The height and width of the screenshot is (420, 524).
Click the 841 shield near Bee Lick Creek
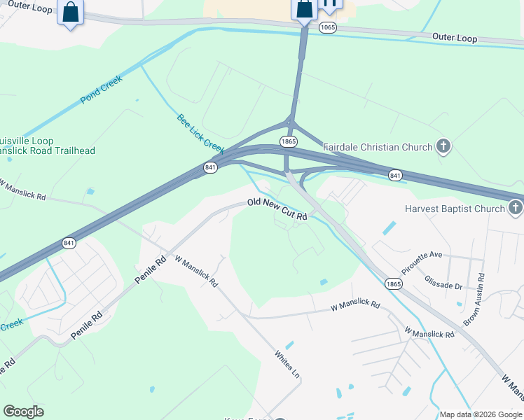click(210, 167)
